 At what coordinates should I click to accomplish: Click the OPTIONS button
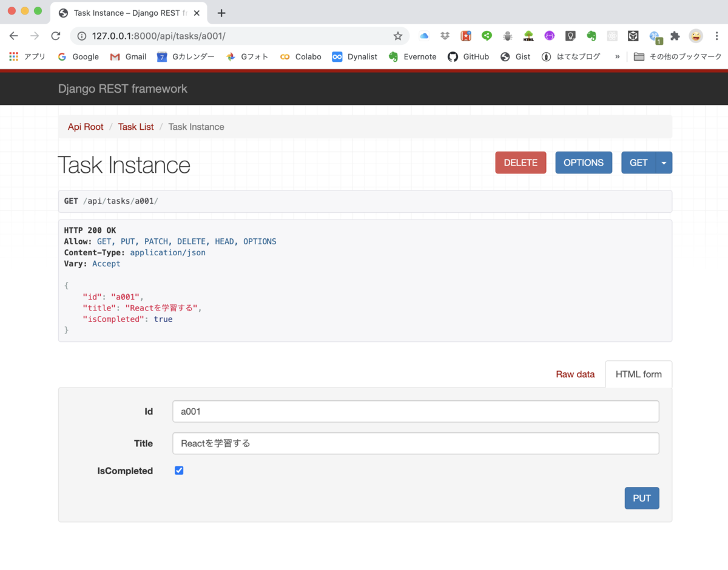pos(584,163)
